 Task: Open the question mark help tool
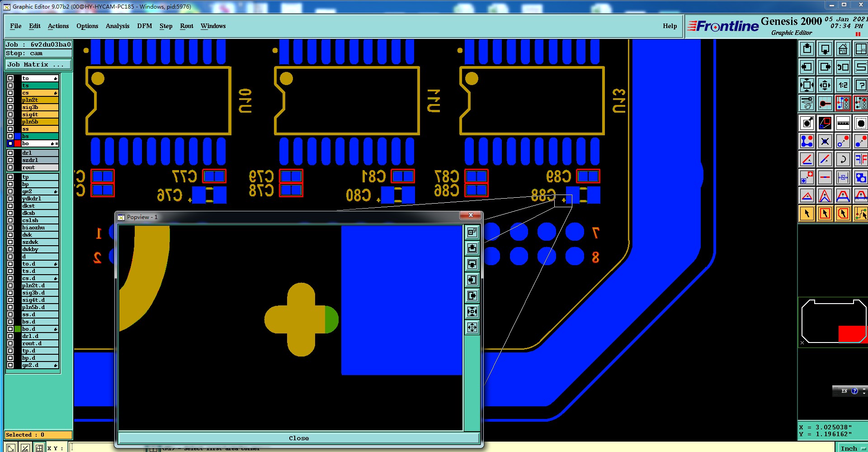tap(861, 85)
